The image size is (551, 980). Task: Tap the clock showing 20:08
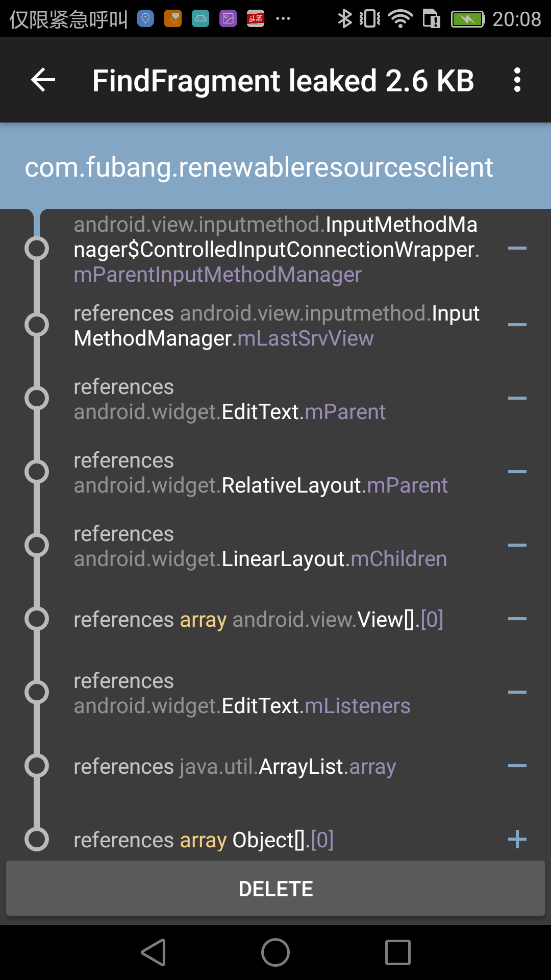point(517,18)
